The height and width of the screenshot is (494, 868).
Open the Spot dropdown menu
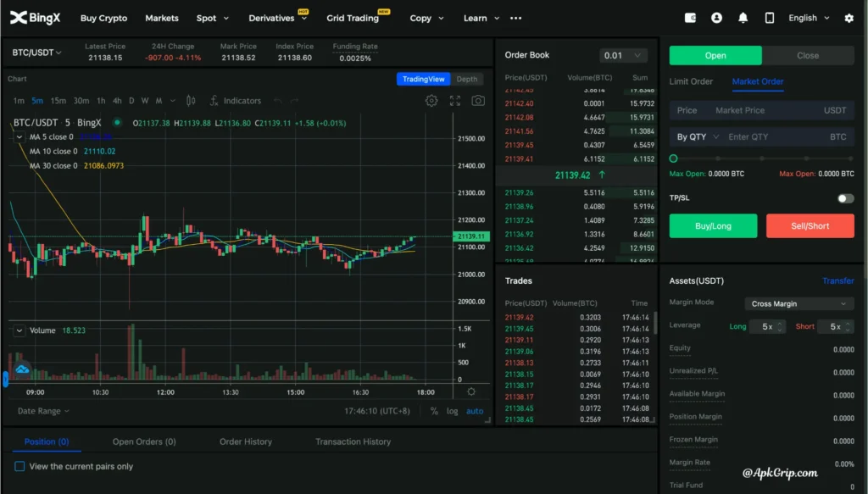213,19
